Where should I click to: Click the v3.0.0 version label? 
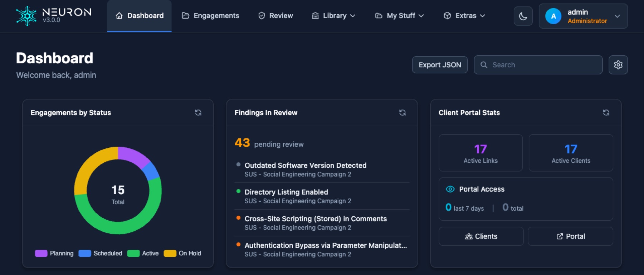tap(52, 20)
